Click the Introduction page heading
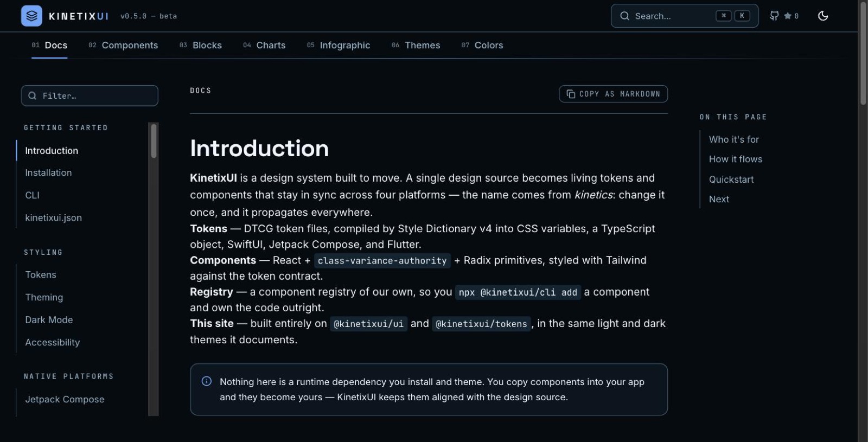 259,148
